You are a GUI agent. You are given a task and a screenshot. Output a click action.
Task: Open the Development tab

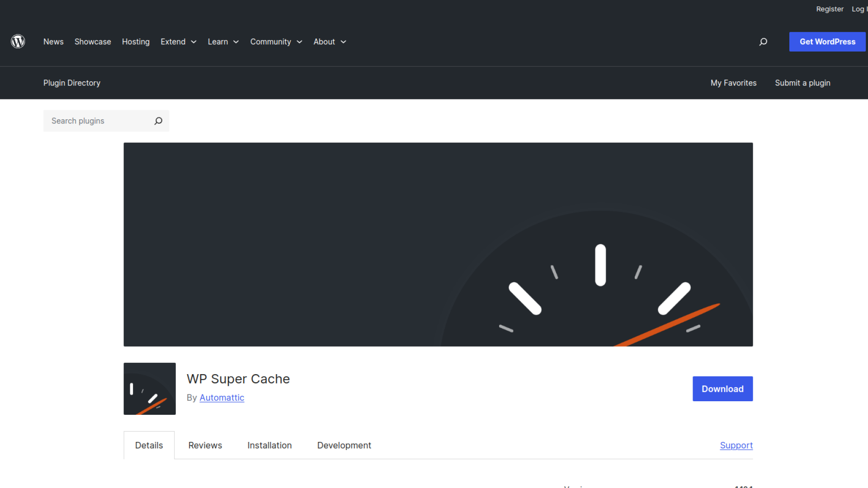click(x=344, y=445)
